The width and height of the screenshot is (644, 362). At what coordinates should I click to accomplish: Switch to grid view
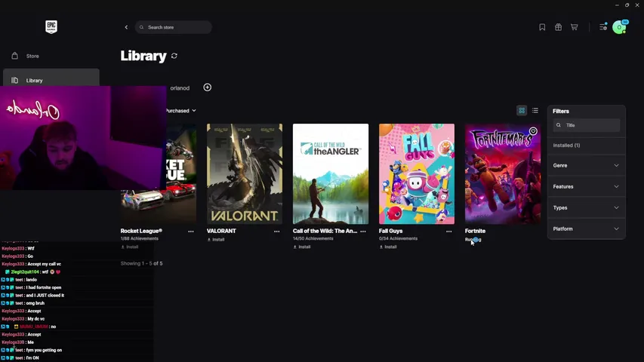coord(522,110)
